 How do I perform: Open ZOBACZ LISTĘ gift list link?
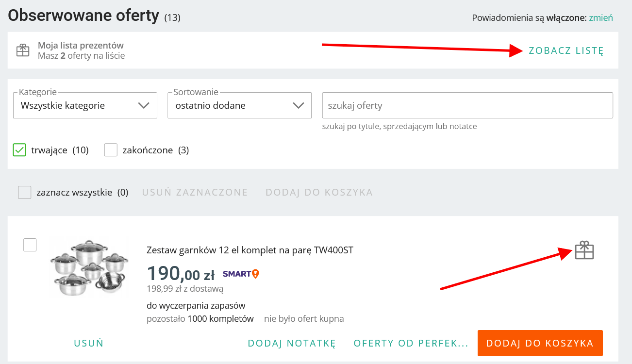[x=566, y=50]
